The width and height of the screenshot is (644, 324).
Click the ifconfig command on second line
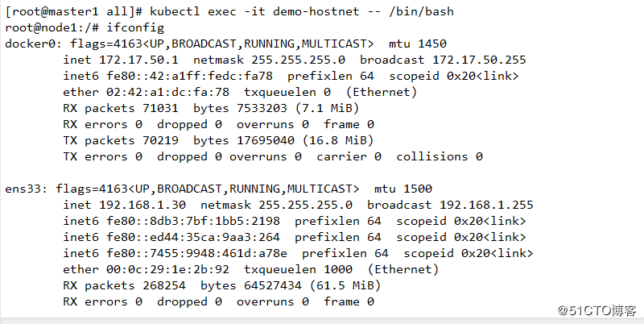point(135,27)
